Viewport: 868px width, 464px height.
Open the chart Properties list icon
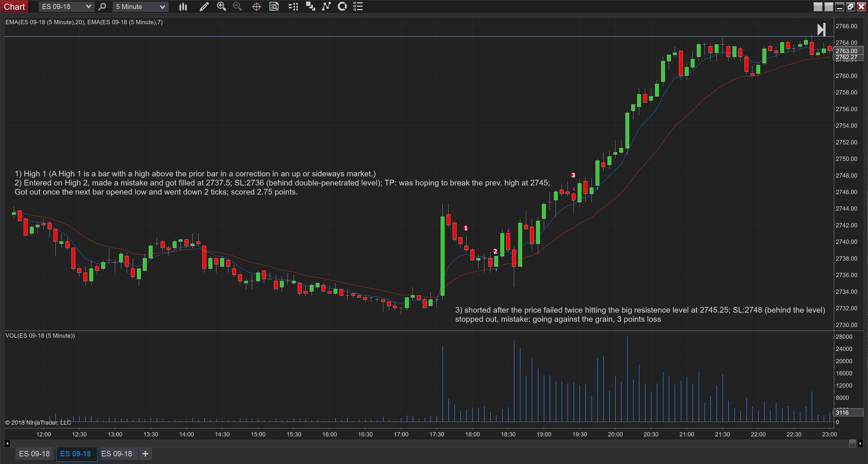358,6
